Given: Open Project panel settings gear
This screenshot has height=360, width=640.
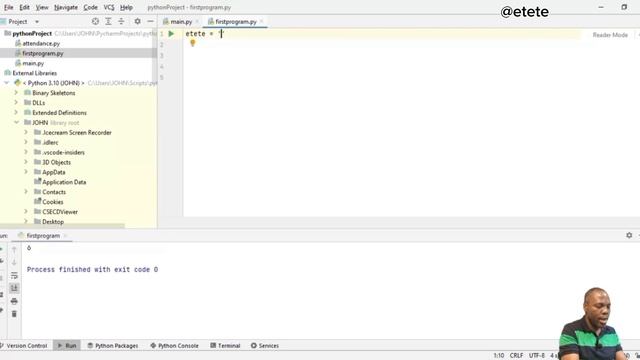Looking at the screenshot, I should tap(138, 21).
